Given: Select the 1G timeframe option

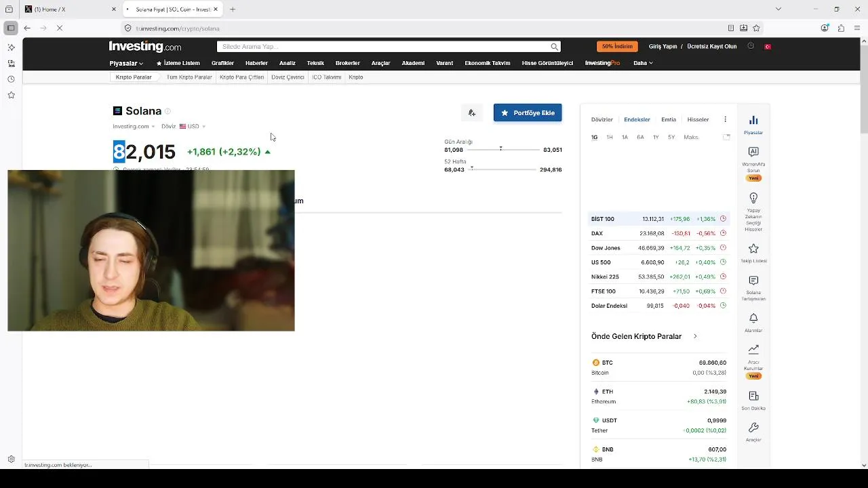Looking at the screenshot, I should [594, 137].
